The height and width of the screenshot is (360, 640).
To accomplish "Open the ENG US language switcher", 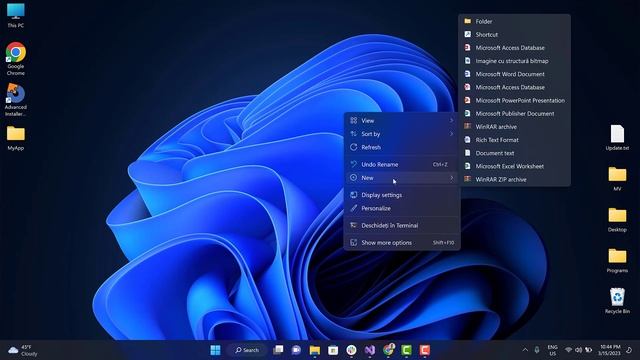I will tap(553, 350).
